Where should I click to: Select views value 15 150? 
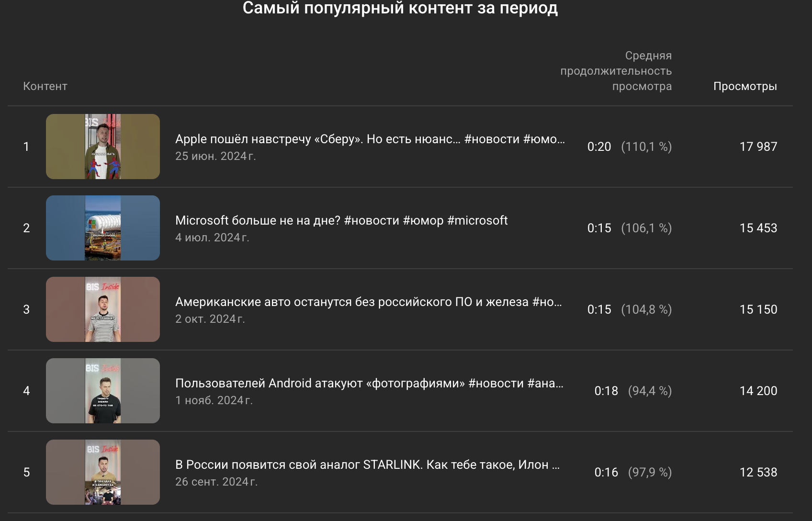[758, 309]
